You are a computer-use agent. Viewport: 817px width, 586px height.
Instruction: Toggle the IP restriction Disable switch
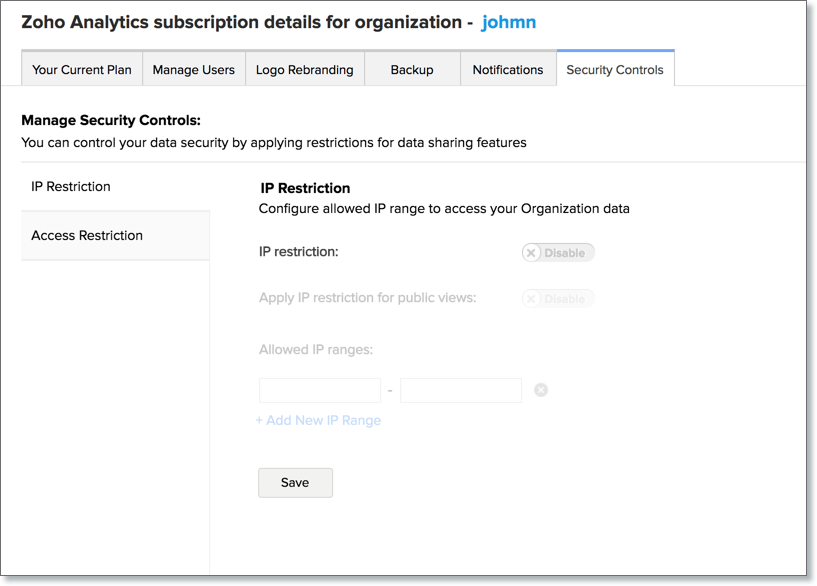(557, 253)
